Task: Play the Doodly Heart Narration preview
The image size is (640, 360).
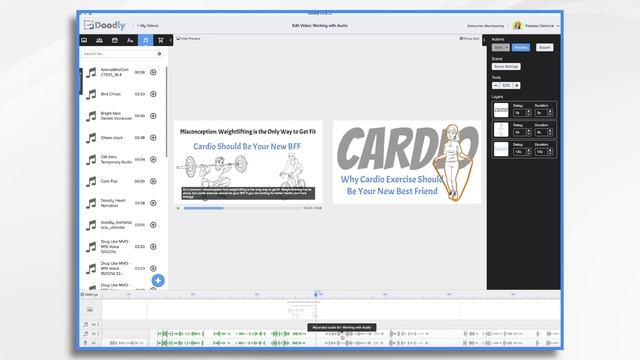Action: pos(153,203)
